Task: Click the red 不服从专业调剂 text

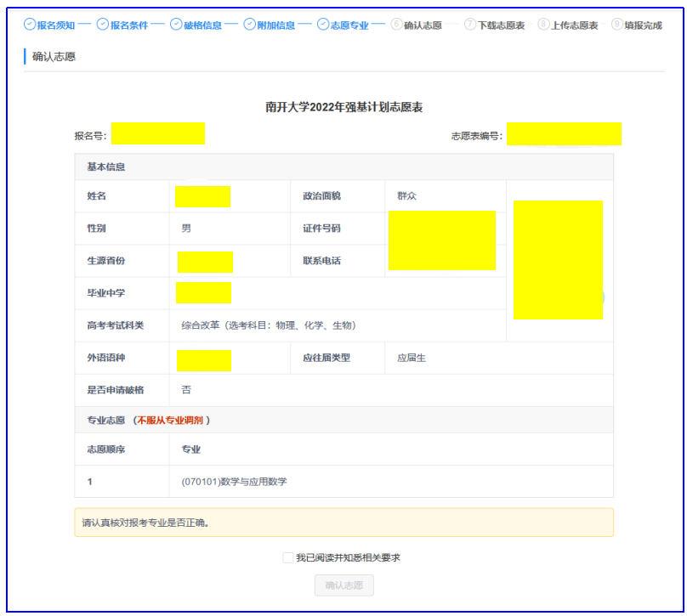Action: point(170,421)
